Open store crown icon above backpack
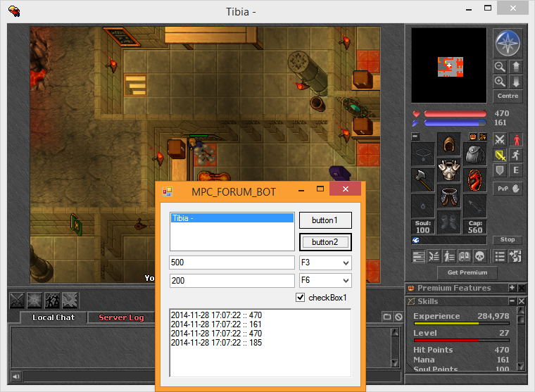Screen dimensions: 535x392 pyautogui.click(x=473, y=137)
